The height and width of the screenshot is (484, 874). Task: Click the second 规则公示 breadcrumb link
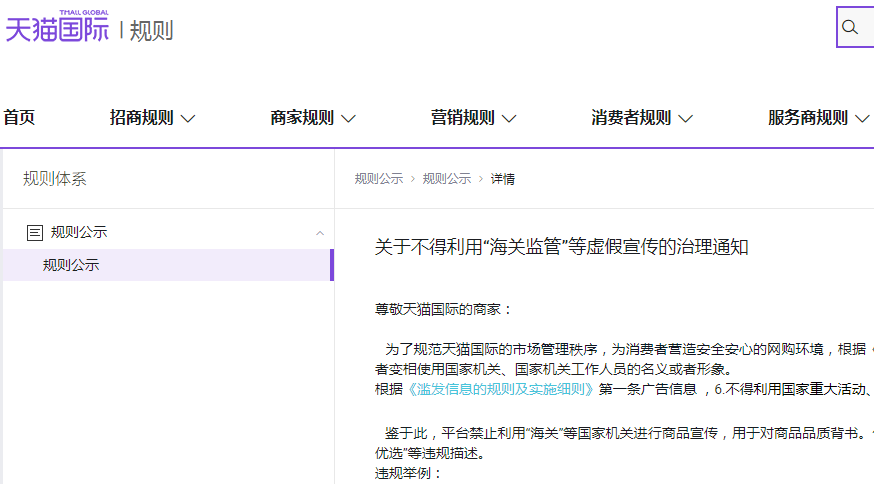click(x=447, y=179)
